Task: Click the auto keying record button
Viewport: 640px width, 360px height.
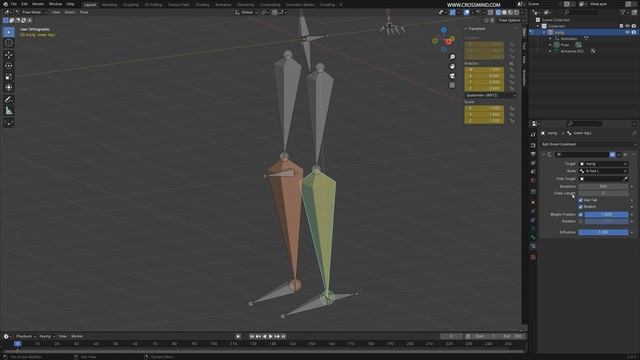Action: point(238,336)
